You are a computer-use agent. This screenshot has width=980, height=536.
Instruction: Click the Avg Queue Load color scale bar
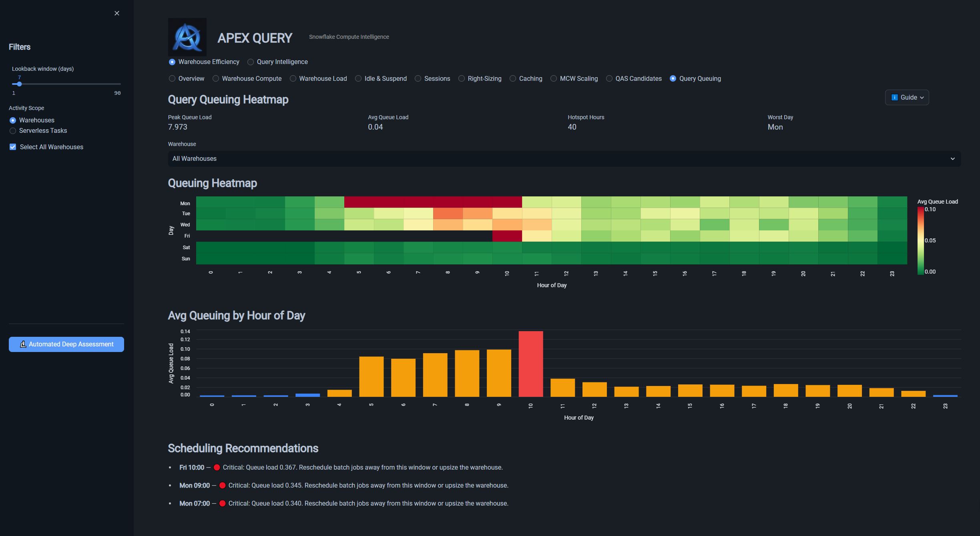click(921, 240)
